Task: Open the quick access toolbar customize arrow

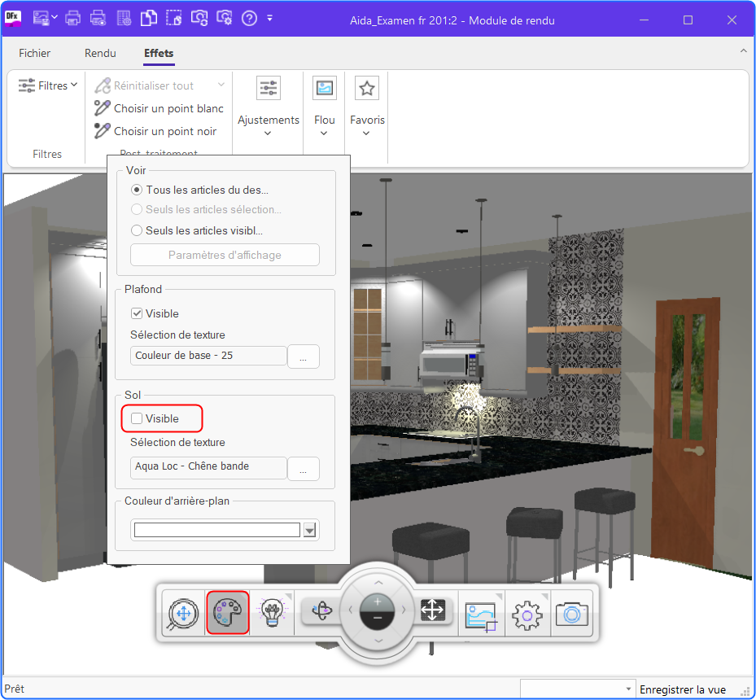Action: 269,18
